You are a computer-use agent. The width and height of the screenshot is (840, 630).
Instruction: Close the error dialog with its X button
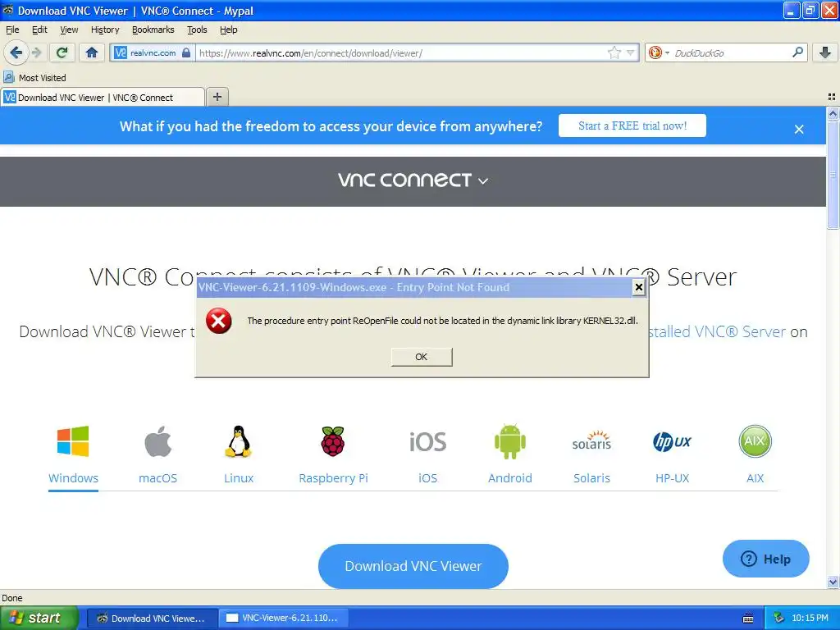[x=638, y=287]
